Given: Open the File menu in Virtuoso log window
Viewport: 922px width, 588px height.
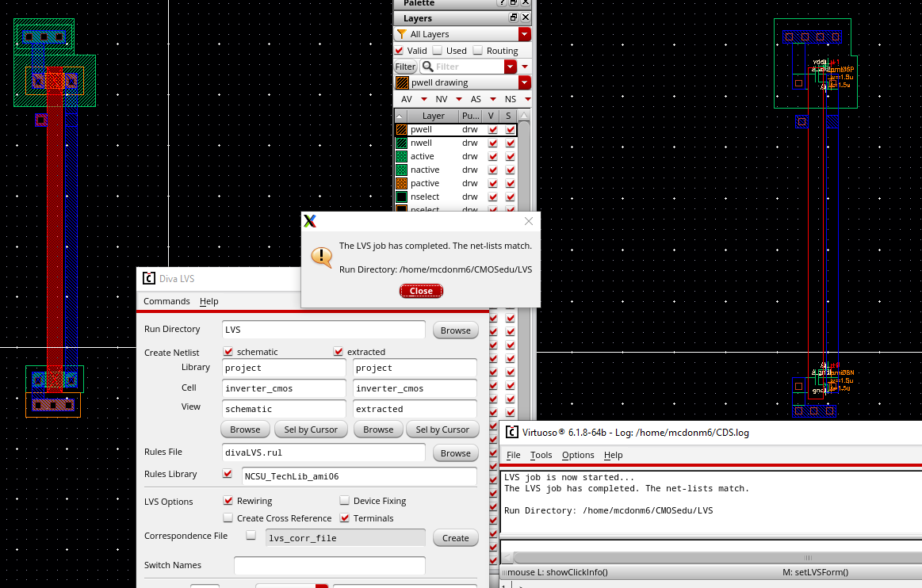Looking at the screenshot, I should pos(514,455).
